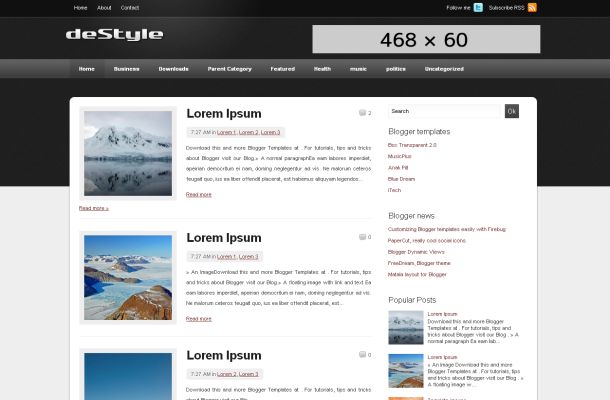Click Read more under second post text
The height and width of the screenshot is (400, 610).
pyautogui.click(x=199, y=319)
